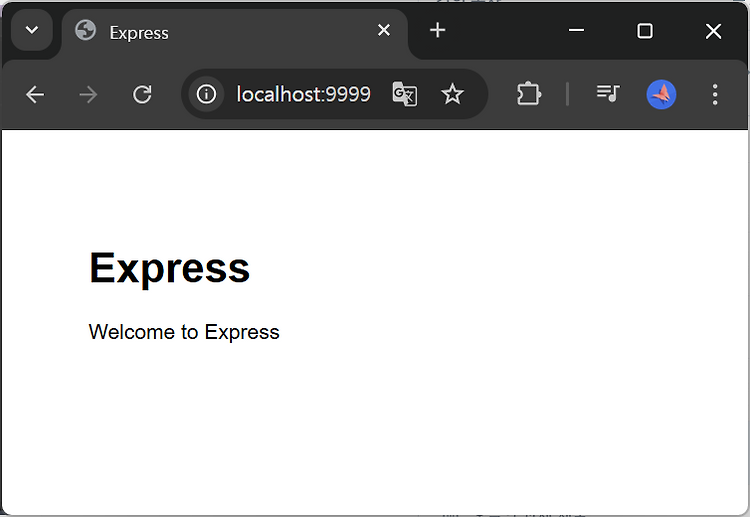Open Google Translate for this page
This screenshot has width=750, height=517.
coord(405,94)
